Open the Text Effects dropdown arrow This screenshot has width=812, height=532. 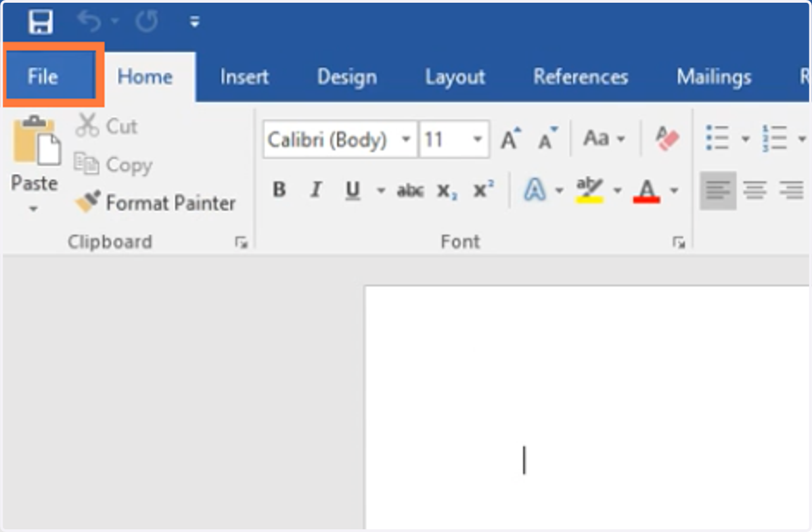coord(559,192)
